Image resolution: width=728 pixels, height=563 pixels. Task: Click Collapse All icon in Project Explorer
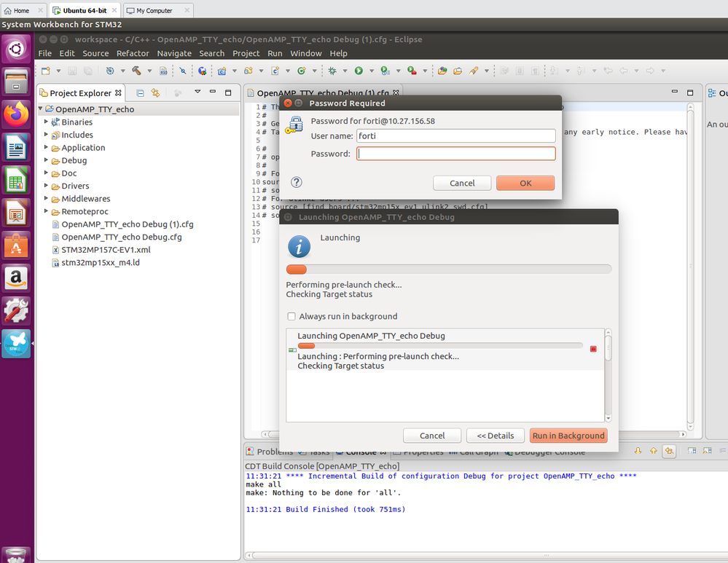140,93
